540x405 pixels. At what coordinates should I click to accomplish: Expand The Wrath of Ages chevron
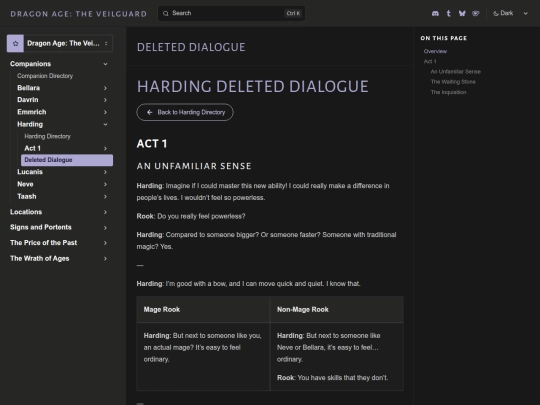click(105, 259)
